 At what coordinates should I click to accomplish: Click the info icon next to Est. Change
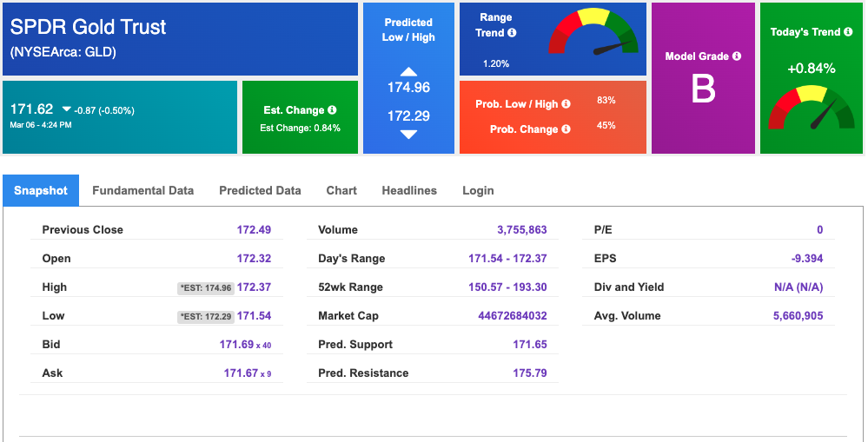(332, 109)
